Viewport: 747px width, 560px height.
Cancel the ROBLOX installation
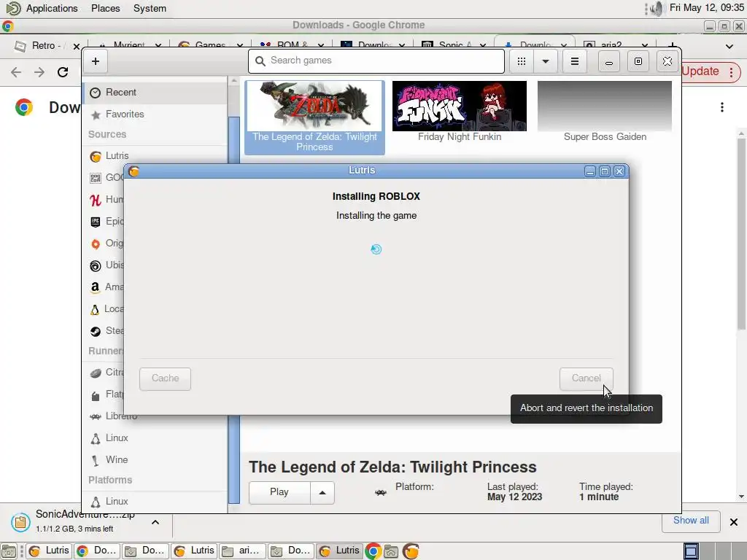point(586,378)
